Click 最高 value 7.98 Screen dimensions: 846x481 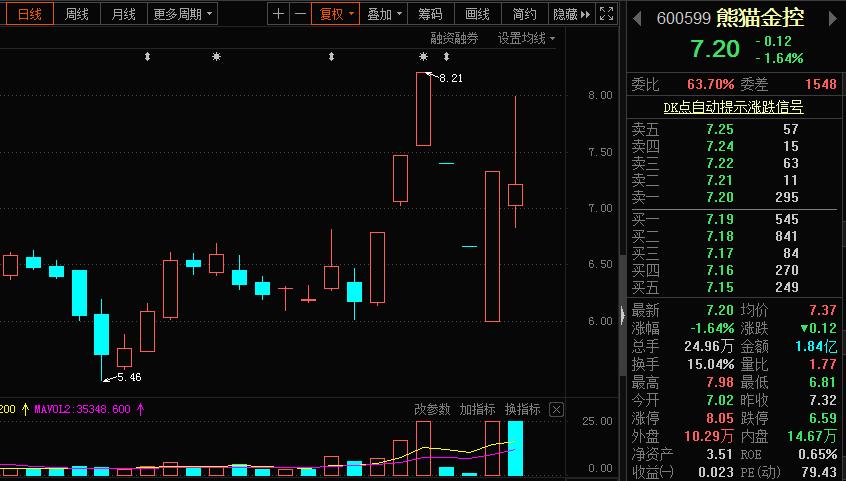pyautogui.click(x=720, y=383)
